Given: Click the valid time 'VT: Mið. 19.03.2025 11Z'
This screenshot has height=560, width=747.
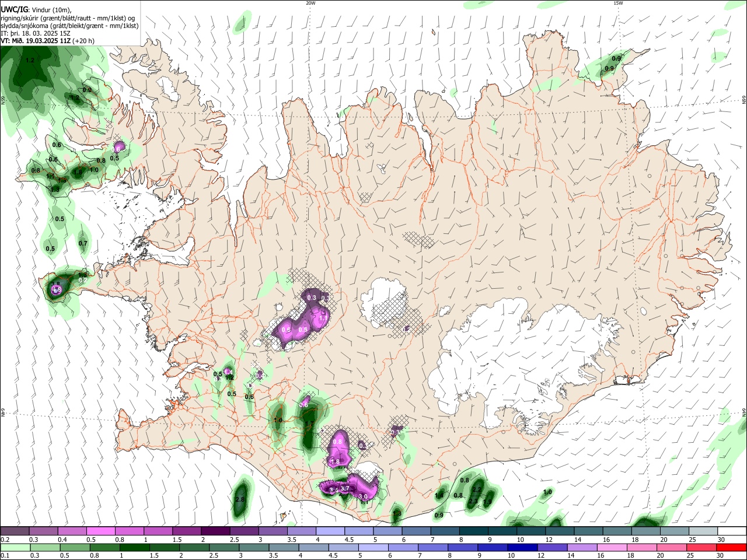Looking at the screenshot, I should (36, 41).
